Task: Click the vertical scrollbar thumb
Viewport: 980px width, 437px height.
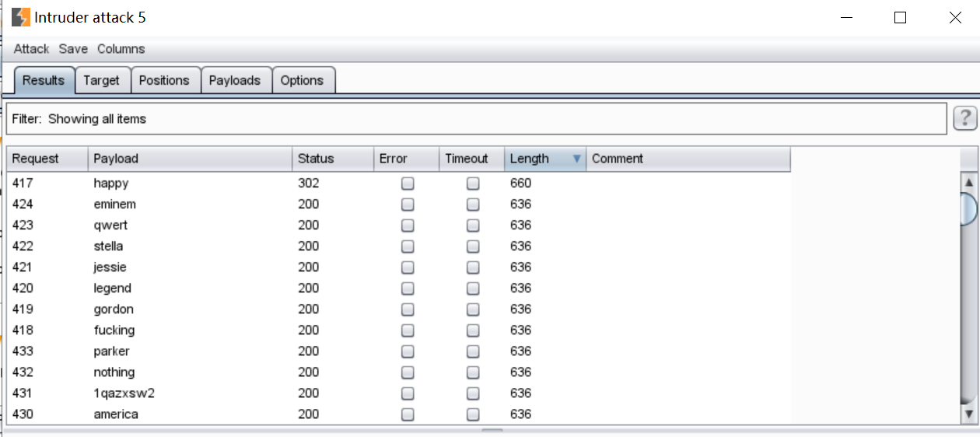Action: click(968, 208)
